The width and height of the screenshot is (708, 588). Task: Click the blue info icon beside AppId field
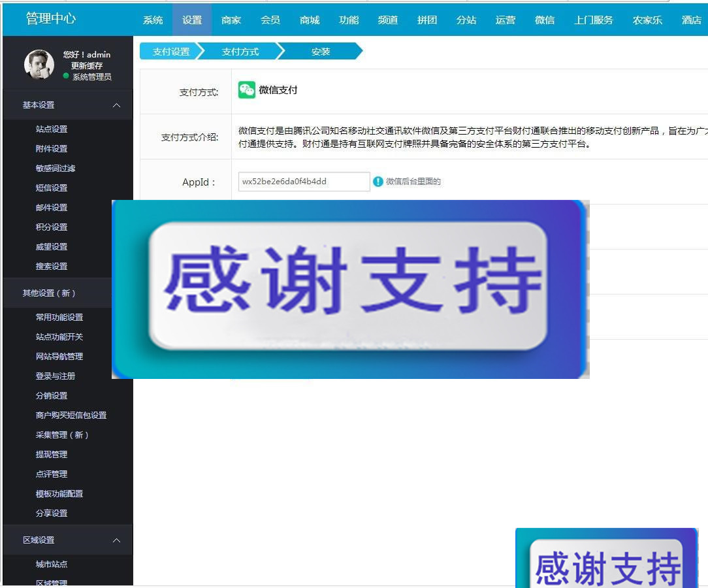pos(378,182)
